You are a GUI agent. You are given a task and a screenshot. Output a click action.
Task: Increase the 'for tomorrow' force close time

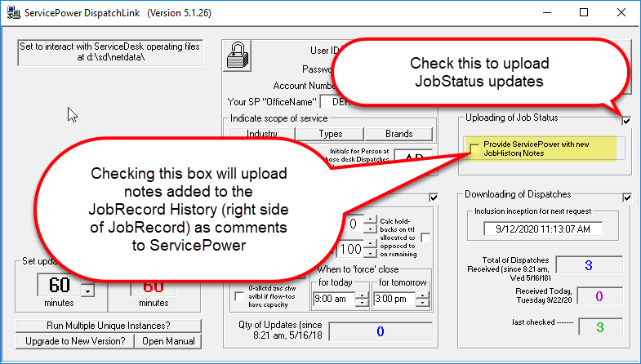pyautogui.click(x=422, y=295)
